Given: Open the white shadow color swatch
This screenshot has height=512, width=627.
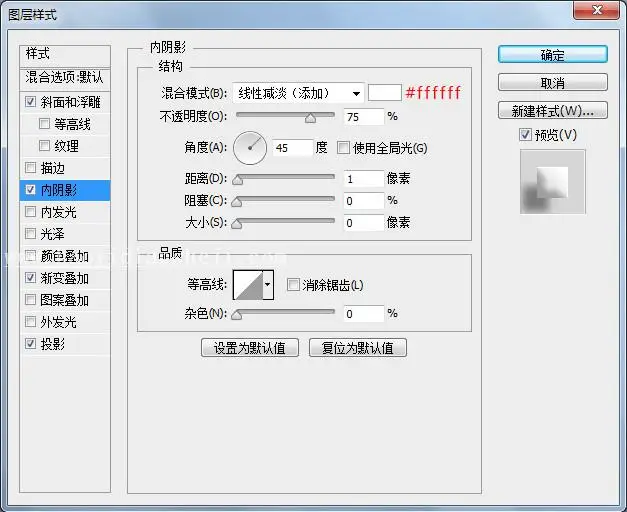Looking at the screenshot, I should (x=384, y=93).
